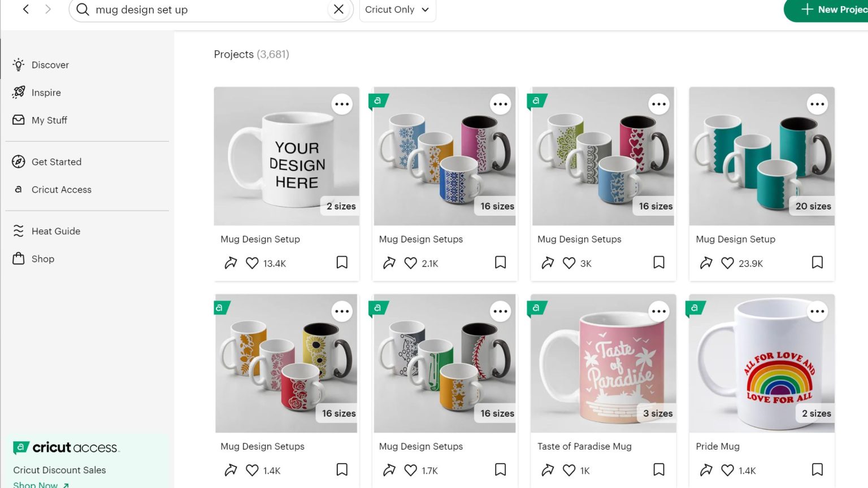868x488 pixels.
Task: Share the Mug Design Setup project with 13.4K likes
Action: [x=230, y=263]
